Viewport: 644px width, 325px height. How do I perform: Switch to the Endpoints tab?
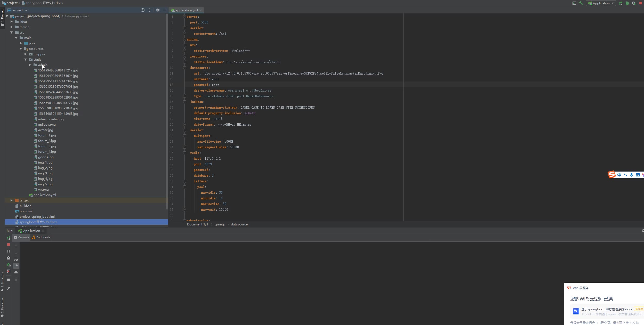41,237
